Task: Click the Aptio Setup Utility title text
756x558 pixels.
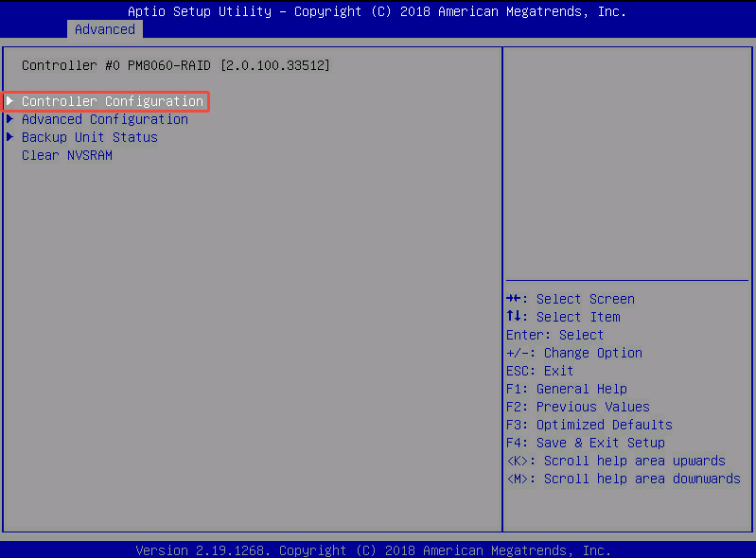Action: coord(377,11)
